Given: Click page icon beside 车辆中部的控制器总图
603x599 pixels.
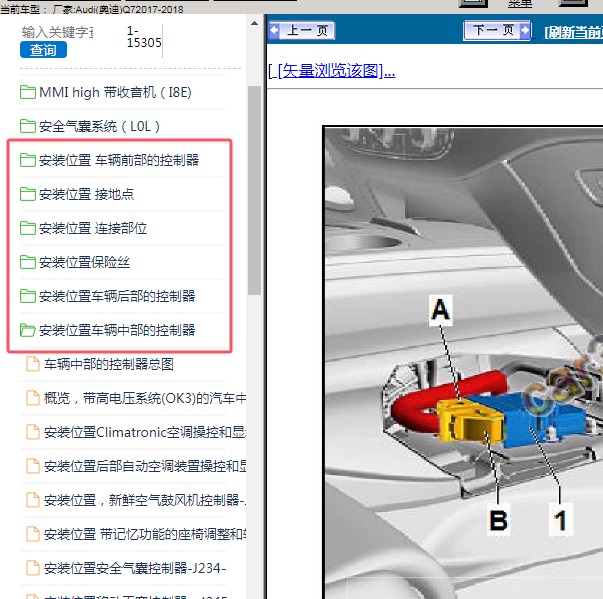Looking at the screenshot, I should tap(33, 364).
